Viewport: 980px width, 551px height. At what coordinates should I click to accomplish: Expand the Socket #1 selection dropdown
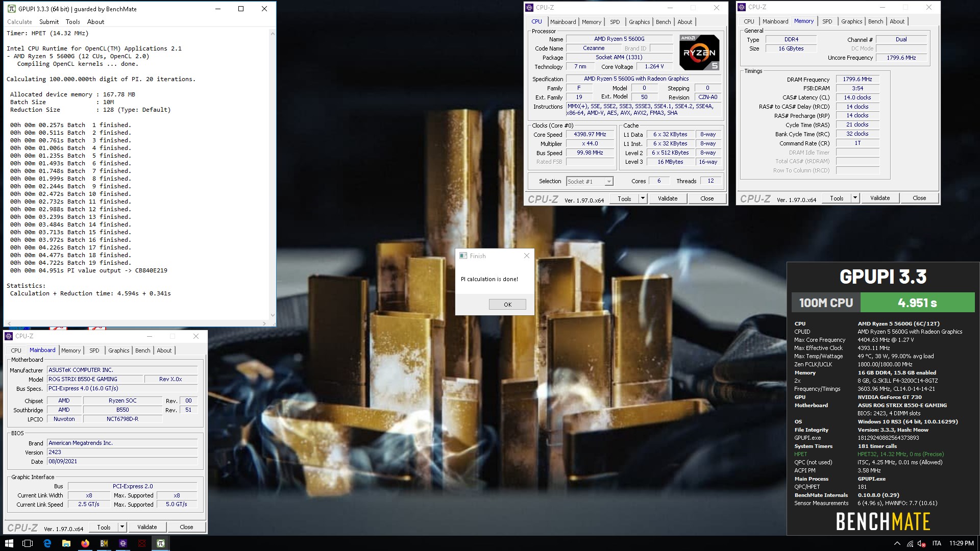coord(608,182)
